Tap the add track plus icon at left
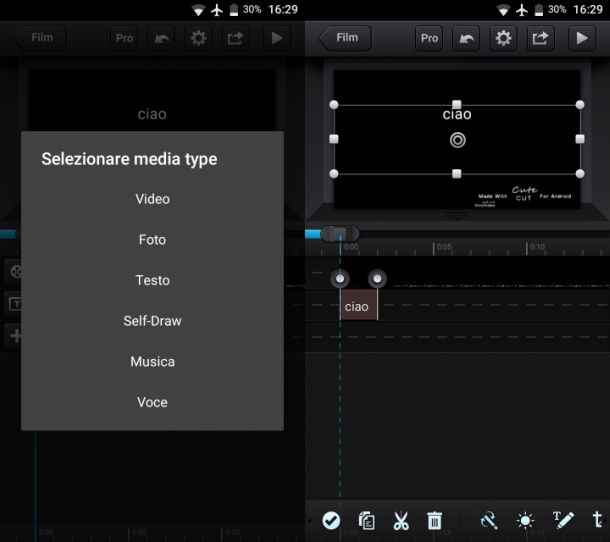 click(x=15, y=336)
